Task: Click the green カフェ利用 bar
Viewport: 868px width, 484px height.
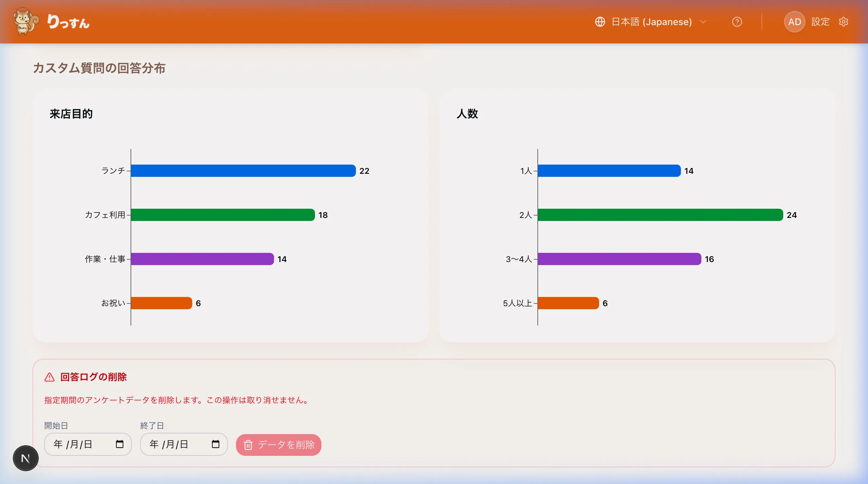Action: click(x=223, y=215)
